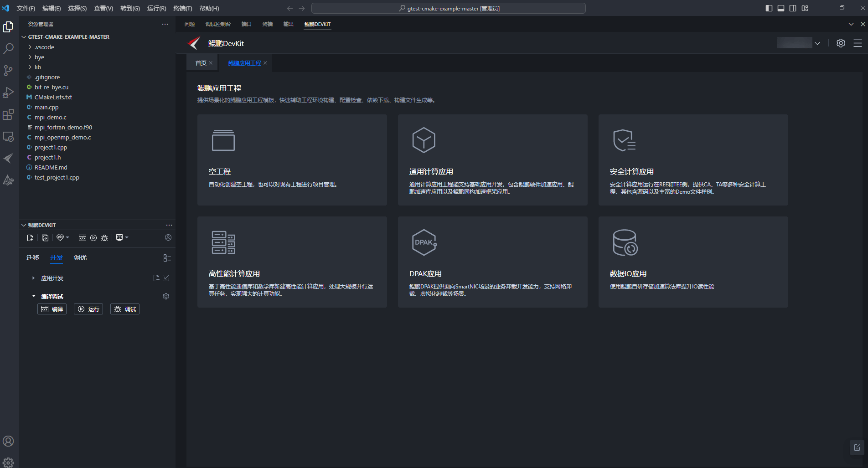Open the Explorer panel more-actions ellipsis

click(x=165, y=24)
